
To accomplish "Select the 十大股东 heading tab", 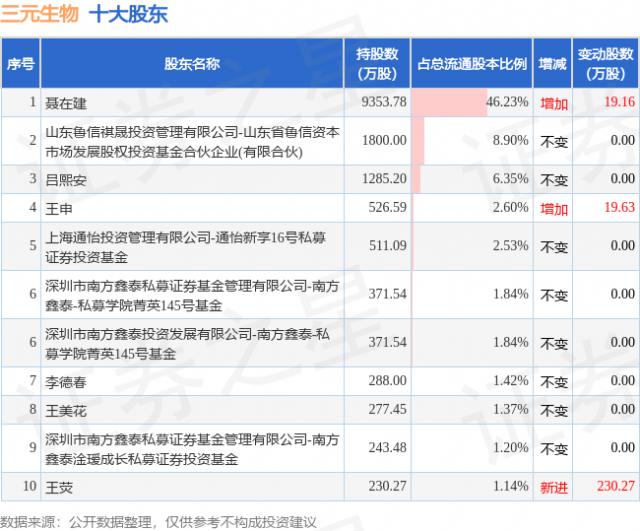I will [129, 15].
